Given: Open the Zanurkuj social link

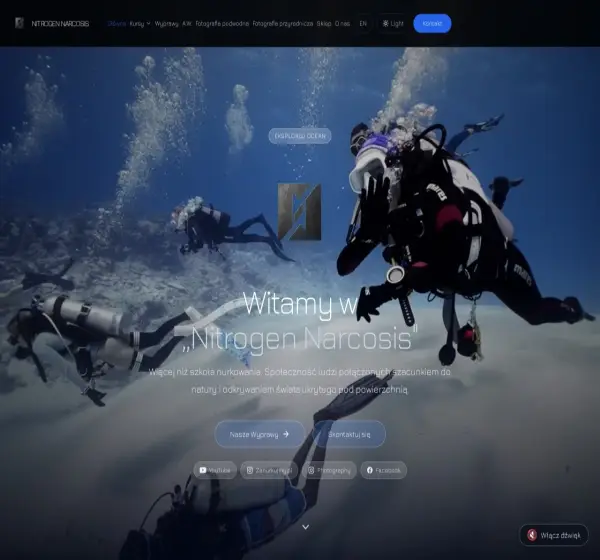Looking at the screenshot, I should pyautogui.click(x=269, y=470).
